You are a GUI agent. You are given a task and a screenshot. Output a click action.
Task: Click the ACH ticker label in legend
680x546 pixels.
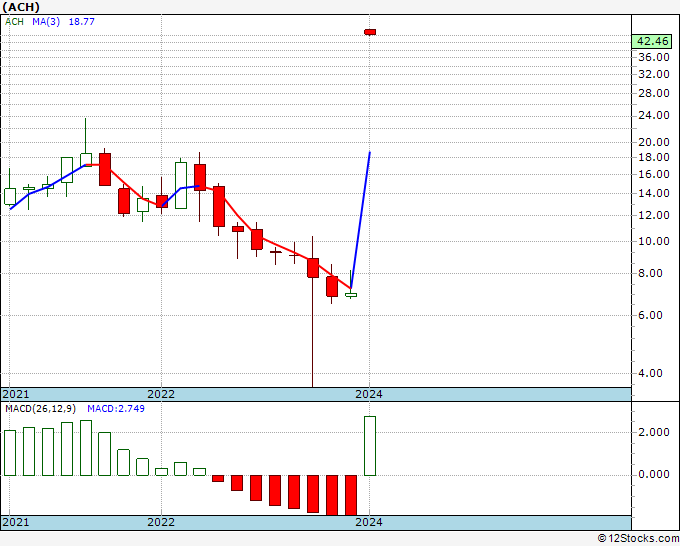pos(14,22)
